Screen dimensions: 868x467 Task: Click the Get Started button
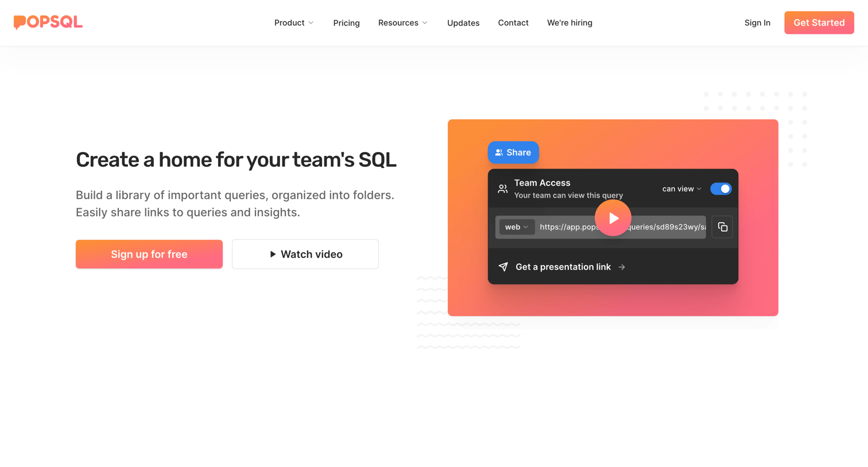point(819,23)
